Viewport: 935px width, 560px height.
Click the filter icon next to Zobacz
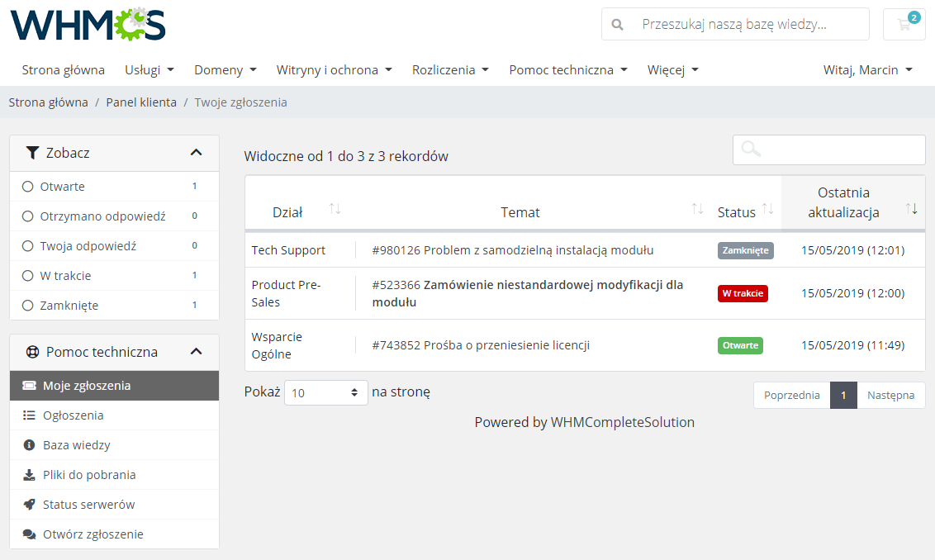[32, 153]
